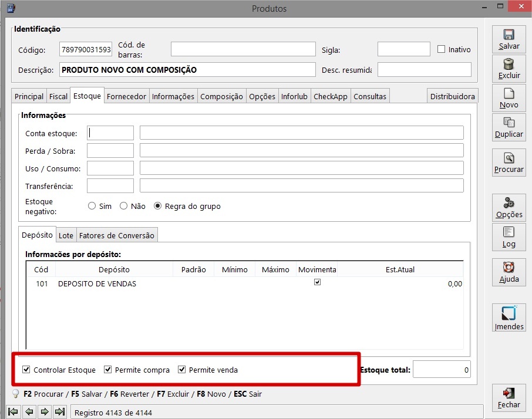Toggle Movimenta for DEPOSITO DE VENDAS
This screenshot has width=532, height=419.
[x=317, y=282]
